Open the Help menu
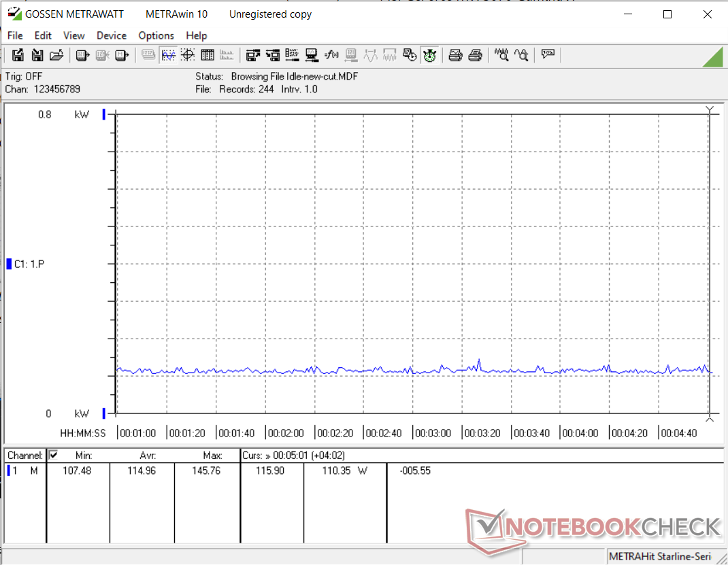The height and width of the screenshot is (565, 728). point(196,35)
